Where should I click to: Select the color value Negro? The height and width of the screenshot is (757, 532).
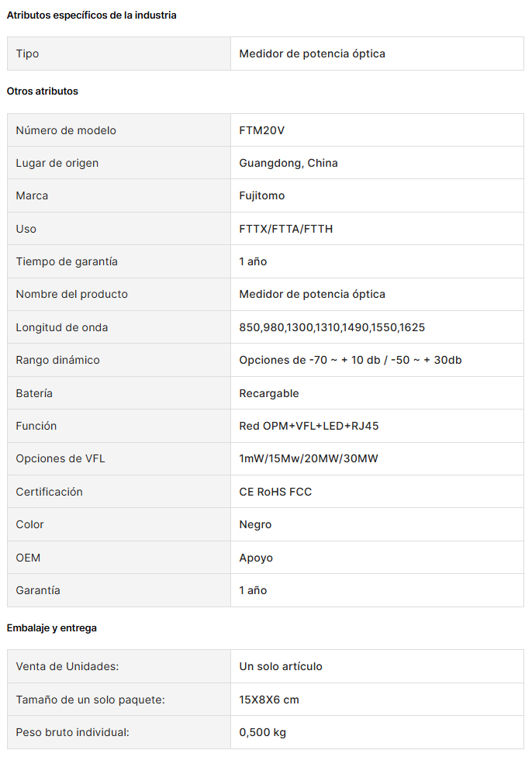255,525
